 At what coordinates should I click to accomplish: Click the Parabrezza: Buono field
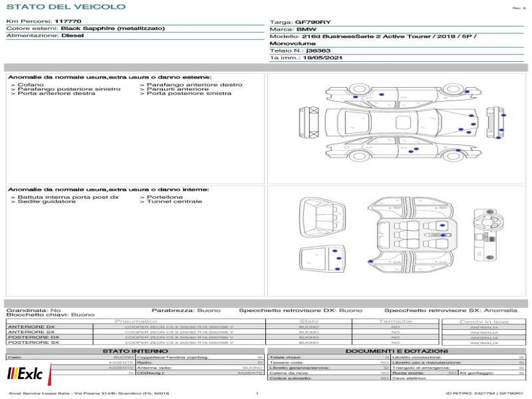coord(186,310)
